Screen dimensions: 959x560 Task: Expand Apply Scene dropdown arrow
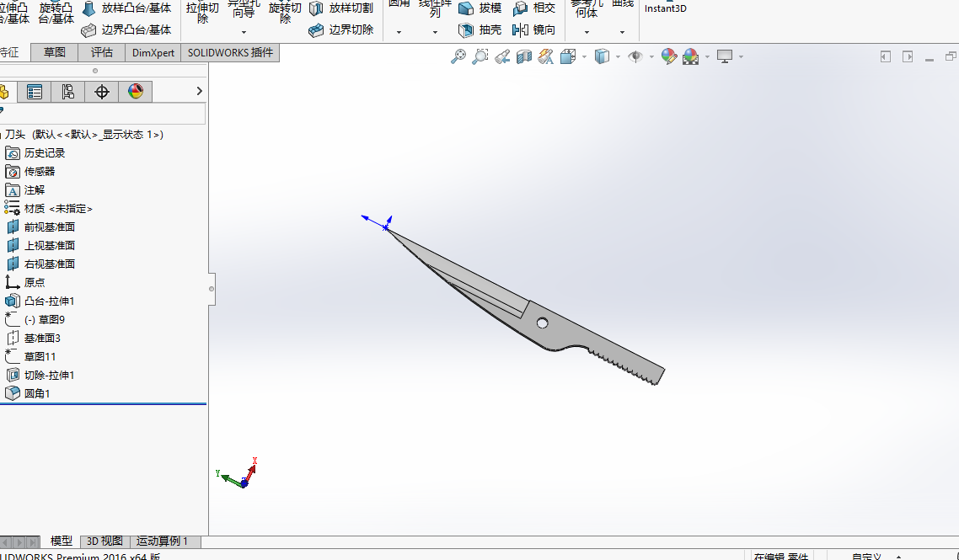coord(708,57)
